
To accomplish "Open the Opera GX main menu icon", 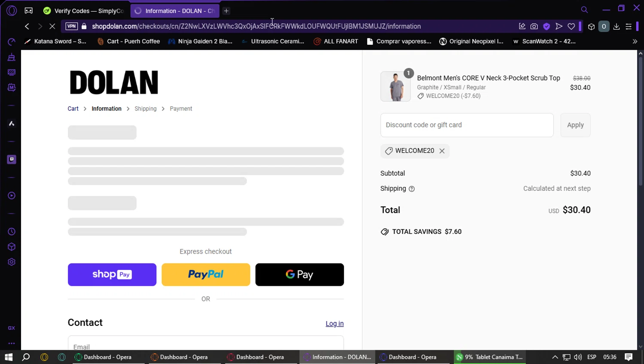I will pos(12,11).
